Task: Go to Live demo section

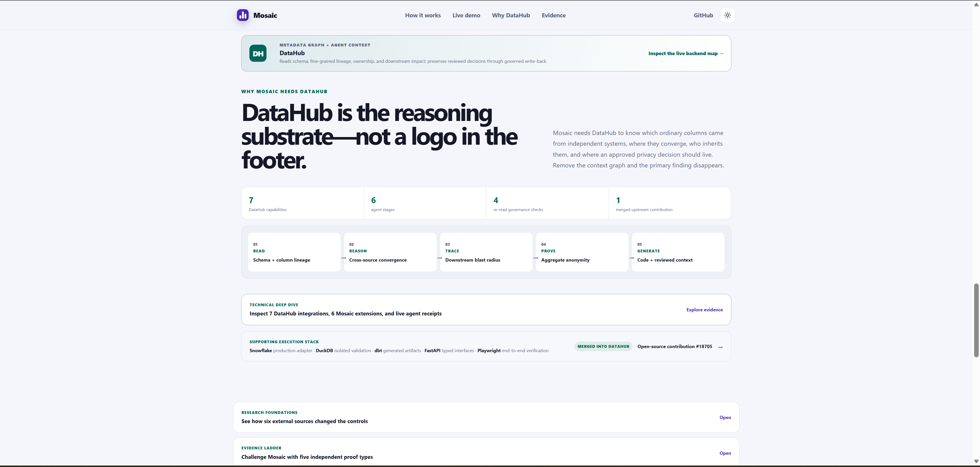Action: (466, 15)
